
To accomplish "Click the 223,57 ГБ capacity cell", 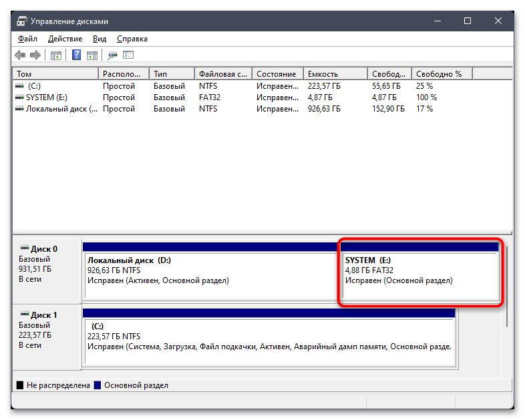I will point(324,86).
